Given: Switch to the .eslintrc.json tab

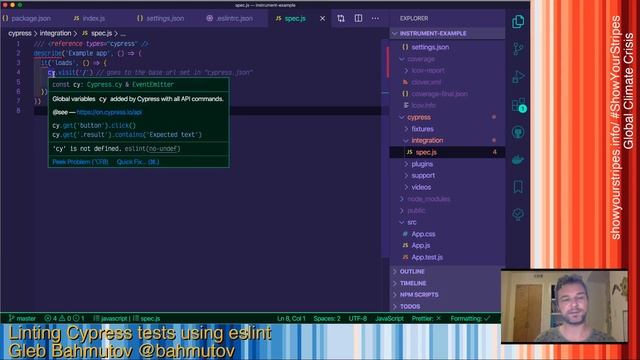Looking at the screenshot, I should pyautogui.click(x=230, y=18).
